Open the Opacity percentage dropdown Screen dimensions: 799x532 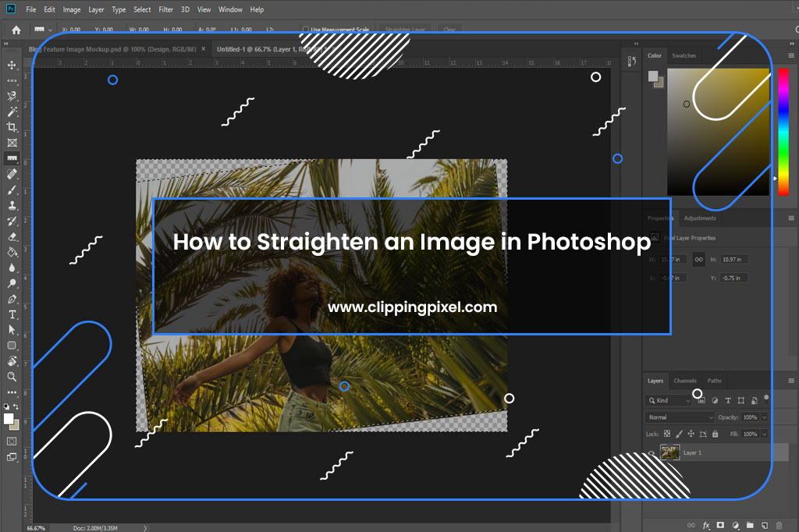[764, 417]
